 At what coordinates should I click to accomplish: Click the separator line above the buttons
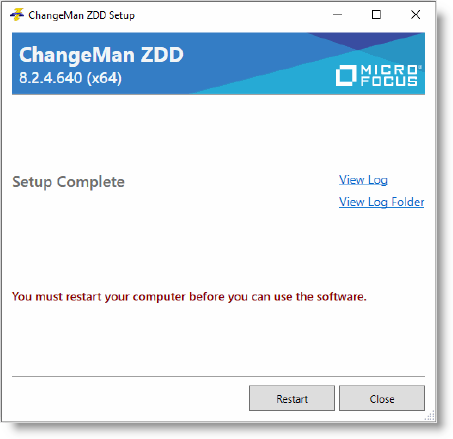pos(218,376)
